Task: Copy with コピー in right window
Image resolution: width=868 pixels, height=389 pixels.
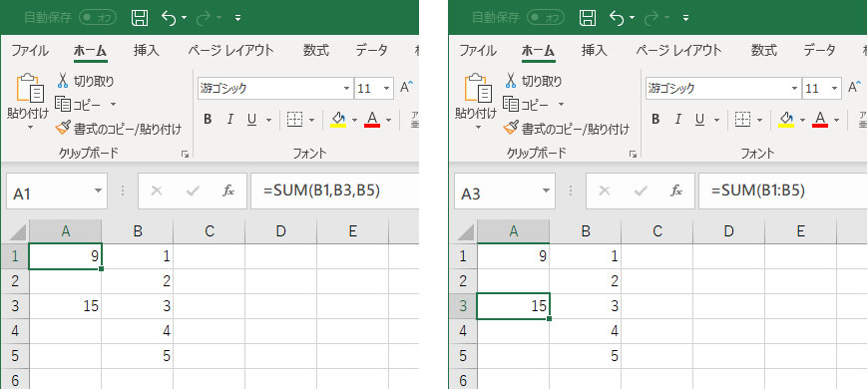Action: [x=526, y=105]
